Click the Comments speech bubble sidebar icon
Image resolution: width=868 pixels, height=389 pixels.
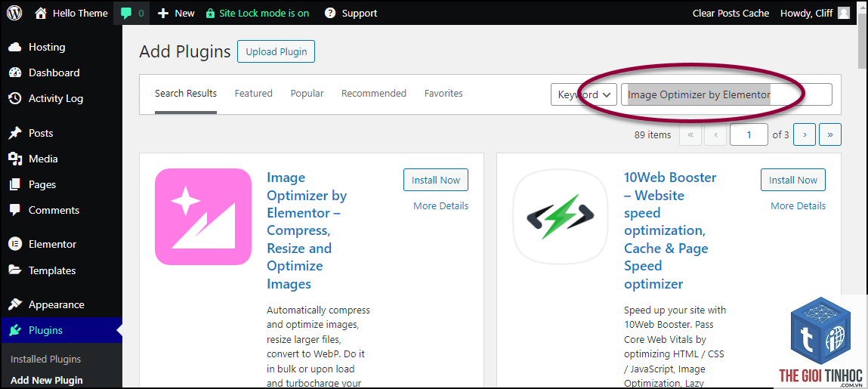(15, 210)
